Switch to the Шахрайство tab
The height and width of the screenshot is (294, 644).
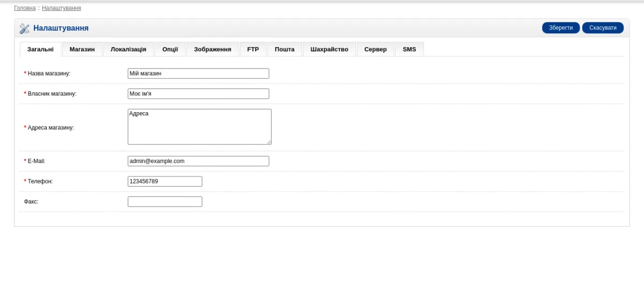point(329,49)
